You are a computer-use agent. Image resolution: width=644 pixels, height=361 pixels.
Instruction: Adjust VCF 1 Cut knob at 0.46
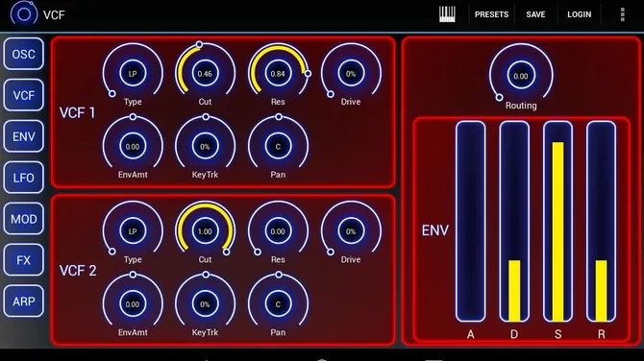(205, 73)
